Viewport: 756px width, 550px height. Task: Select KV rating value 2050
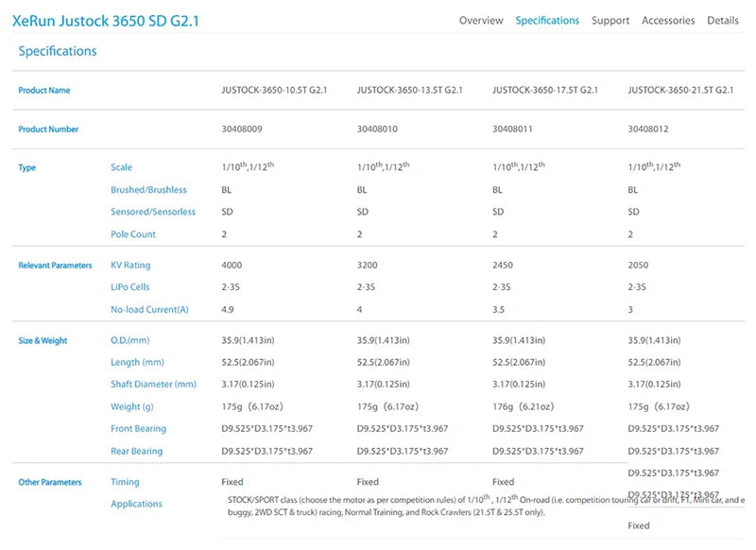[639, 266]
